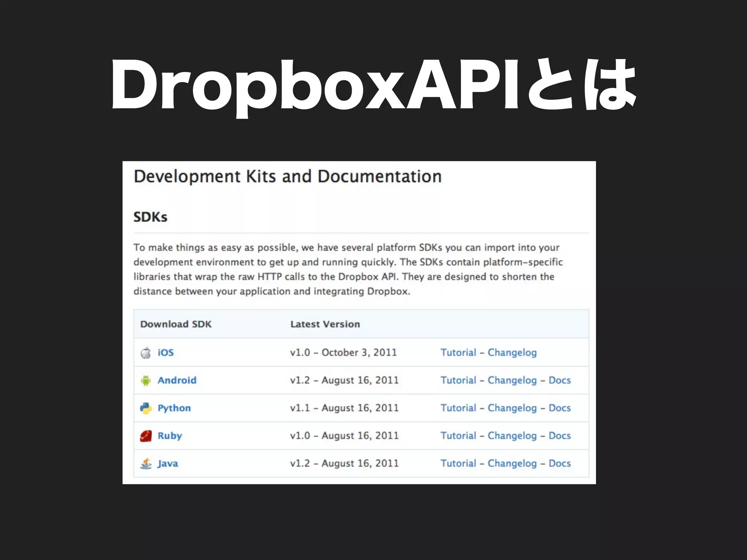Click the 'Download SDK' column header

(x=176, y=324)
